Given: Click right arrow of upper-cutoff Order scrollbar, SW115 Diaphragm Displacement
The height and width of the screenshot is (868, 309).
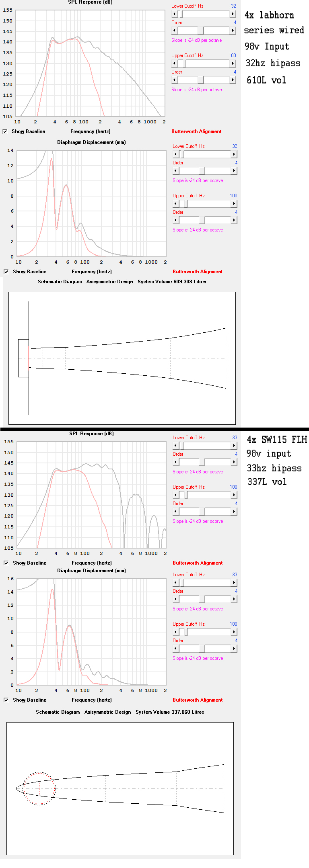Looking at the screenshot, I should [x=234, y=649].
